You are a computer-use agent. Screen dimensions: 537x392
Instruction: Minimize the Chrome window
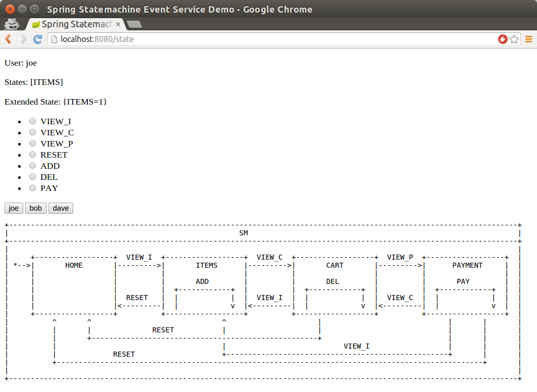tap(22, 9)
